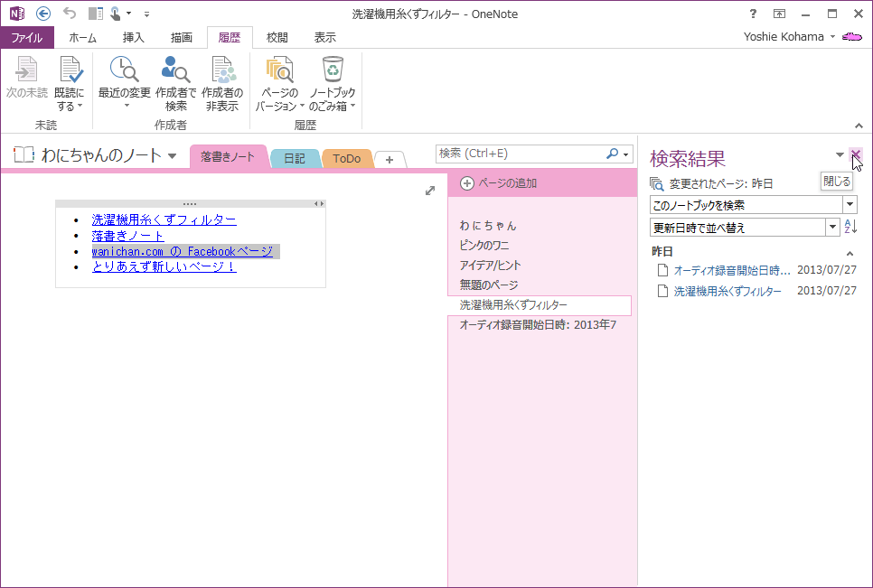This screenshot has width=873, height=588.
Task: Switch to the 表示 ribbon tab
Action: click(325, 37)
